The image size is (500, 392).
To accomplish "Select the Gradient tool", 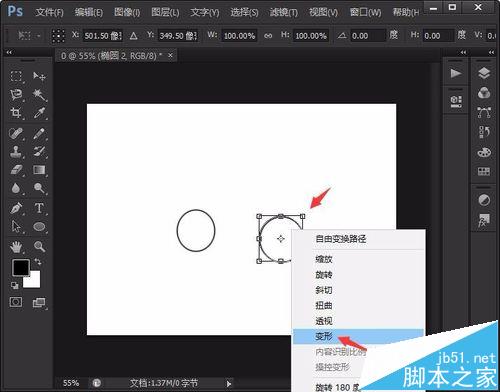I will (39, 170).
